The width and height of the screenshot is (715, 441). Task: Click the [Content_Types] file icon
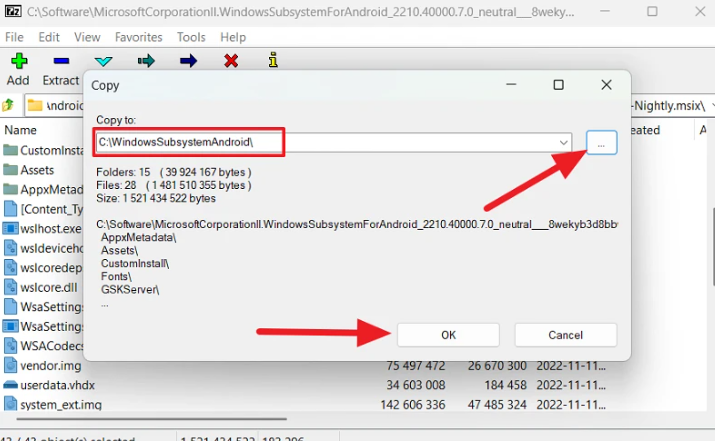10,209
